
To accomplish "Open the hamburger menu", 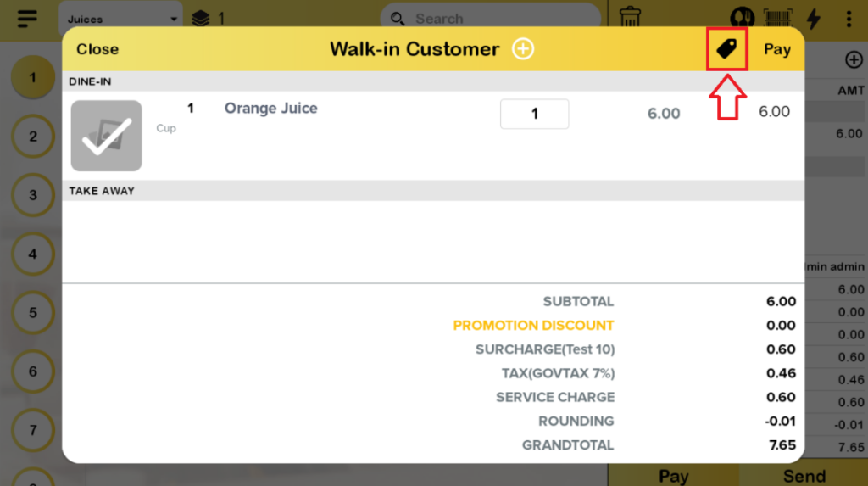I will (x=27, y=18).
